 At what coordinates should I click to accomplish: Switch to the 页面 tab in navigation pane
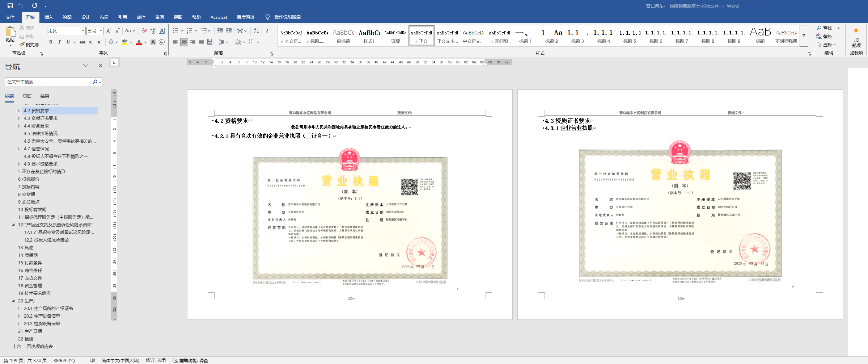[x=27, y=96]
